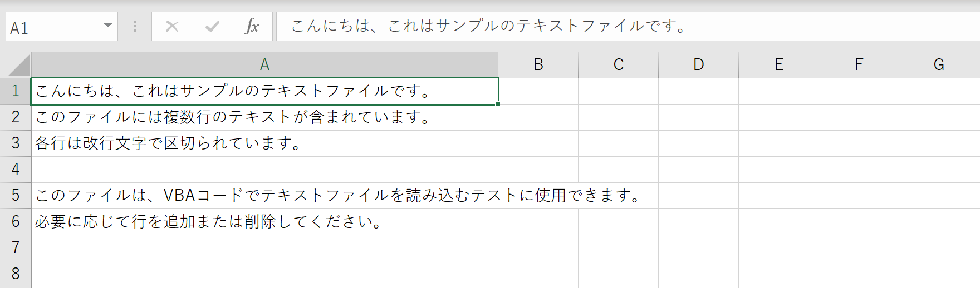980x288 pixels.
Task: Select empty cell E7
Action: 779,248
